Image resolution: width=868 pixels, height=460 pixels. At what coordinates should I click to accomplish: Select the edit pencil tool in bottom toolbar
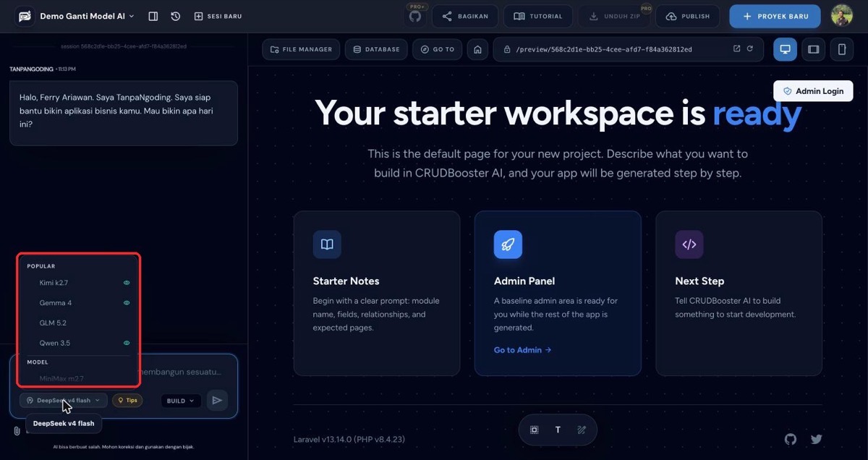(582, 430)
